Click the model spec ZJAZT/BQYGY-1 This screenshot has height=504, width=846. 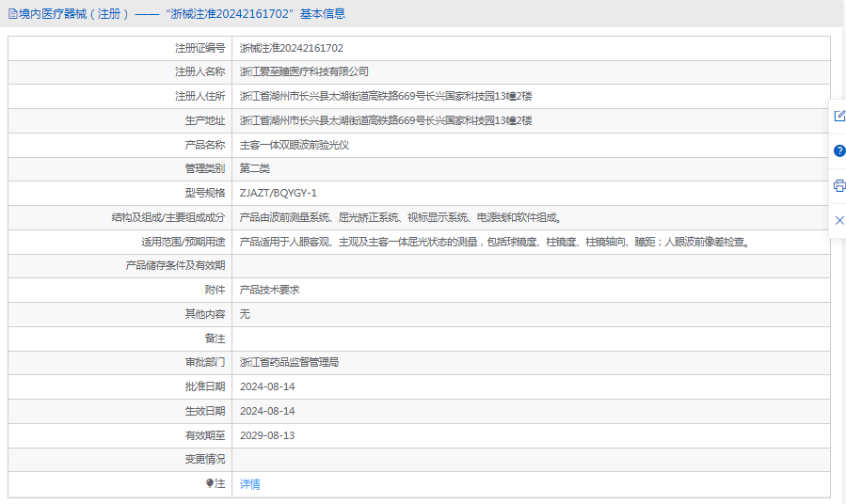(279, 193)
